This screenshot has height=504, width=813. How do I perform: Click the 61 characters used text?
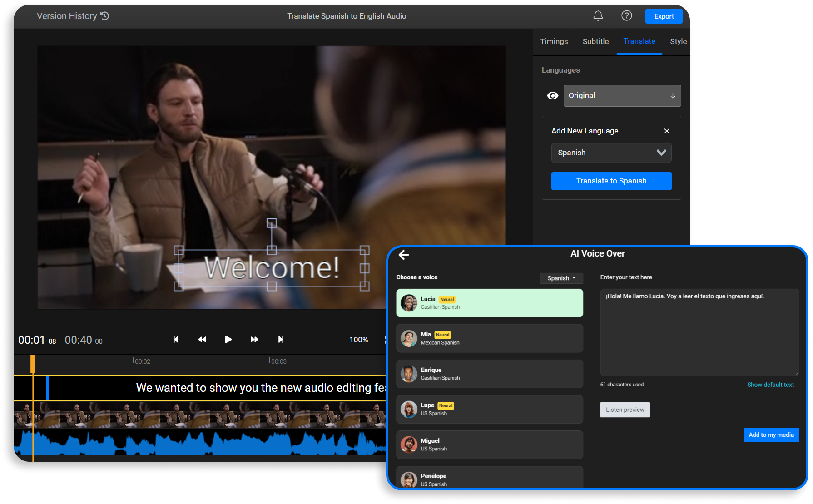pos(622,385)
